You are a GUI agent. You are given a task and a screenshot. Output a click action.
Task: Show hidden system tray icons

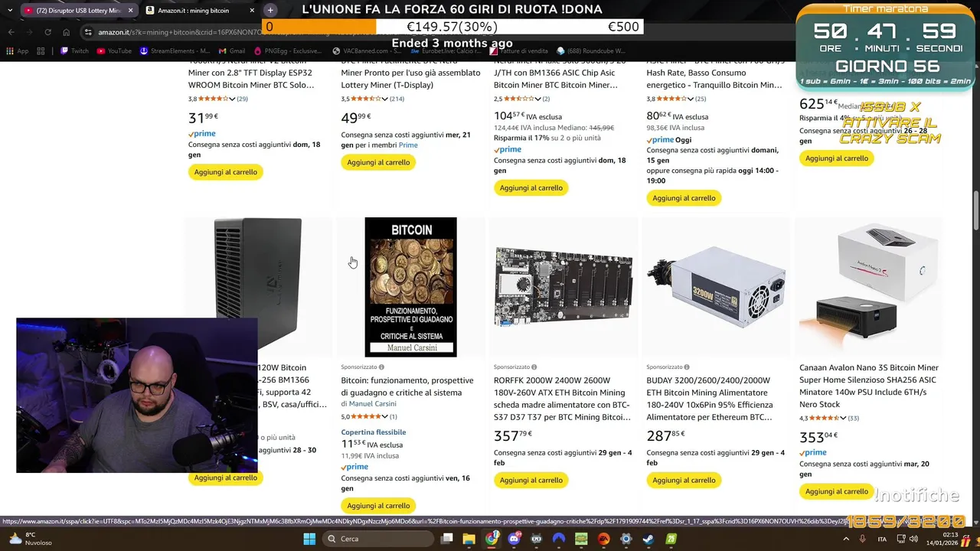847,539
